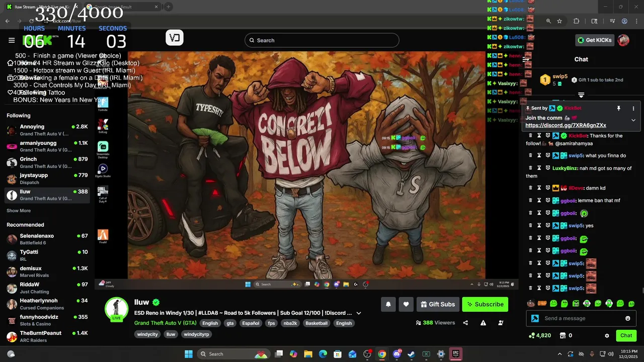Click the report warning triangle icon
The height and width of the screenshot is (362, 644).
coord(483,323)
